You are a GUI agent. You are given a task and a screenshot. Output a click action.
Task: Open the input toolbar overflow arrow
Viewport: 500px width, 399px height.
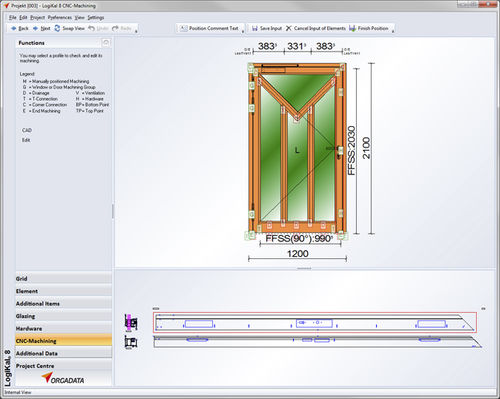[392, 32]
